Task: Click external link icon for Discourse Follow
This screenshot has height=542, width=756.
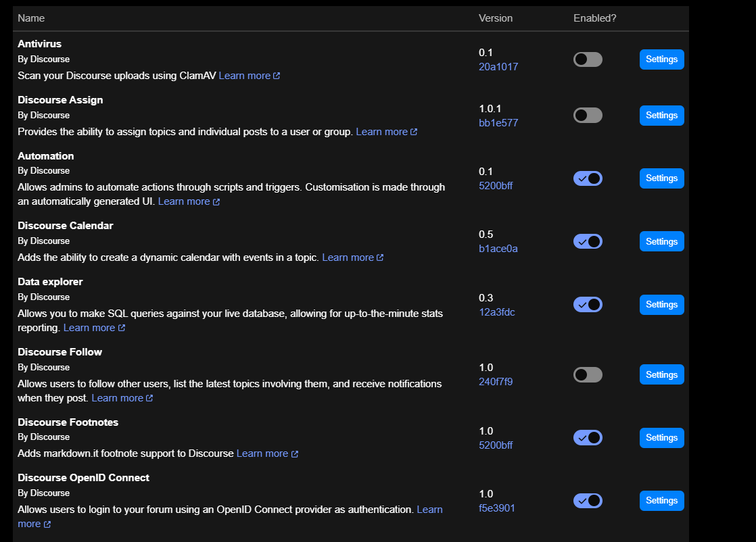Action: 149,398
